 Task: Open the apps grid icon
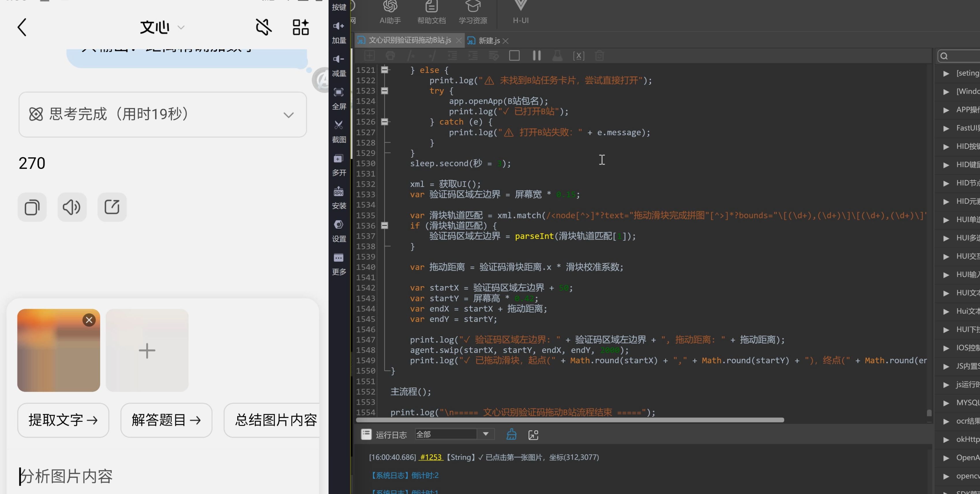point(301,27)
